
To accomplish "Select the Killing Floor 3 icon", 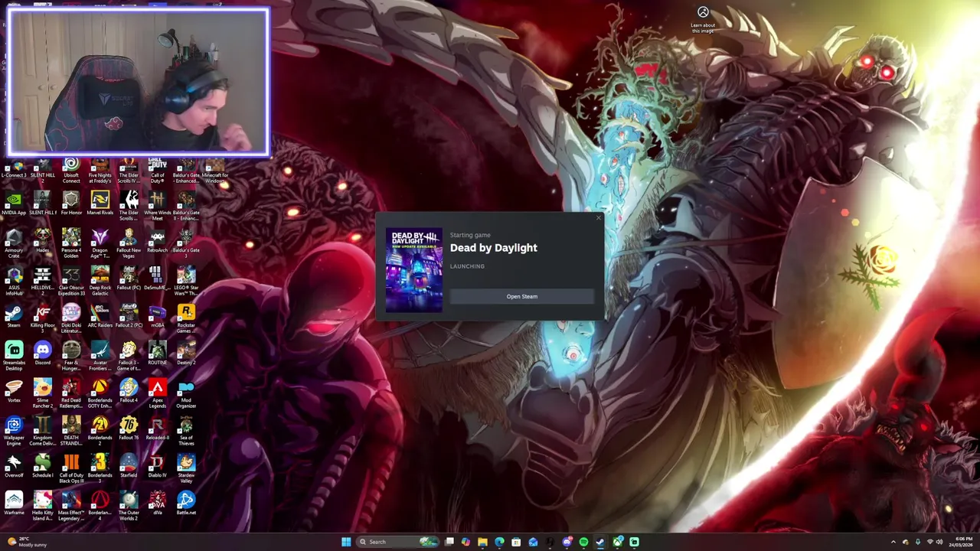I will click(x=42, y=319).
